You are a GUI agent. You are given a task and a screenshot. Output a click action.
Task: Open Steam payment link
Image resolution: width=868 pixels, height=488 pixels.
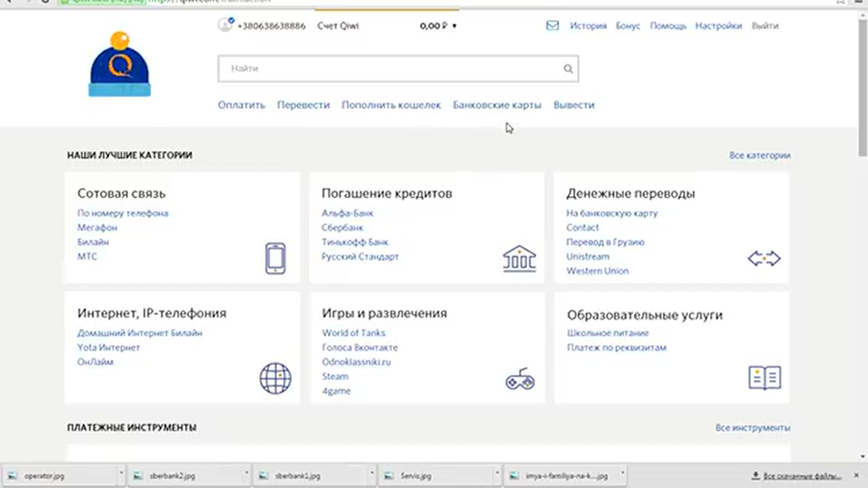click(335, 376)
